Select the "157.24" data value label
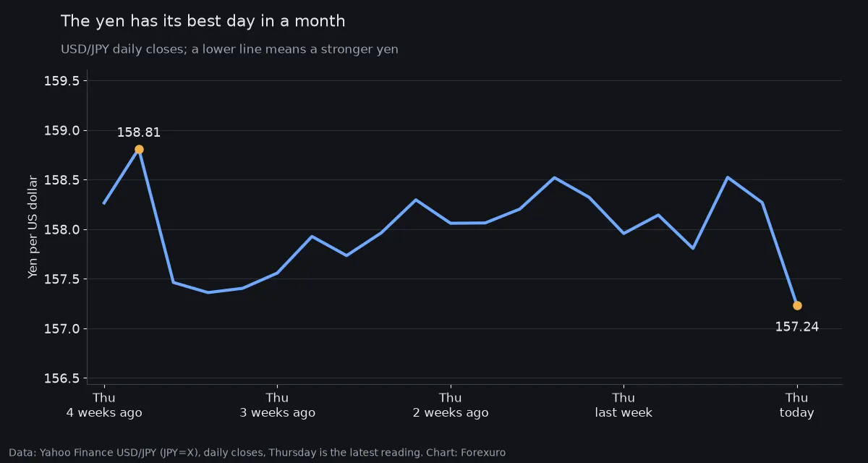Viewport: 868px width, 463px height. tap(797, 327)
